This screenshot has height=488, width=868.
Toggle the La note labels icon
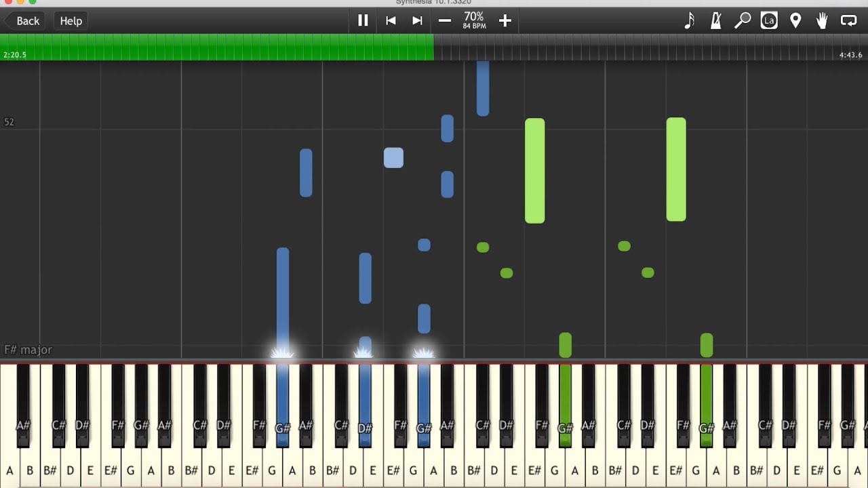coord(769,21)
